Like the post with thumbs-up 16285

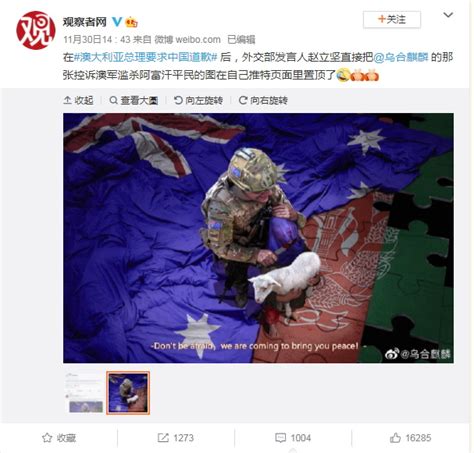coord(410,438)
